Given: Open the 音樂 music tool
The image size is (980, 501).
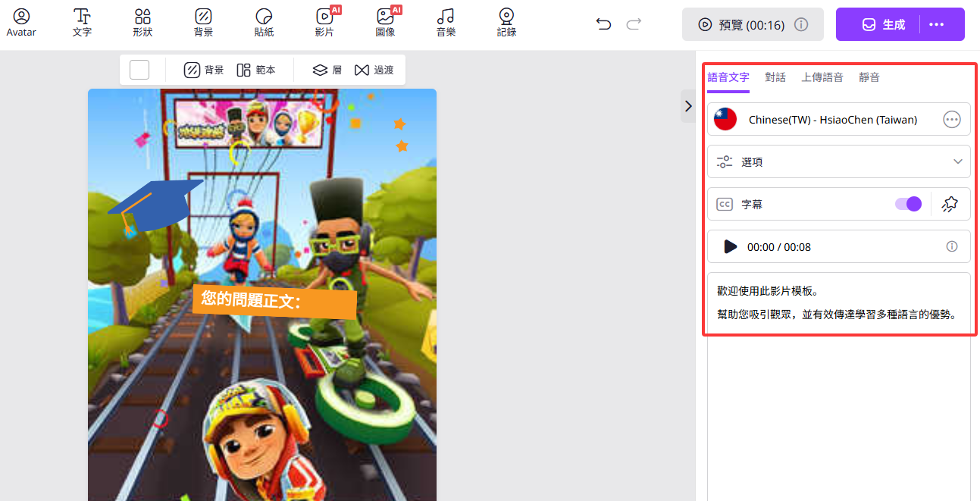Looking at the screenshot, I should tap(446, 23).
